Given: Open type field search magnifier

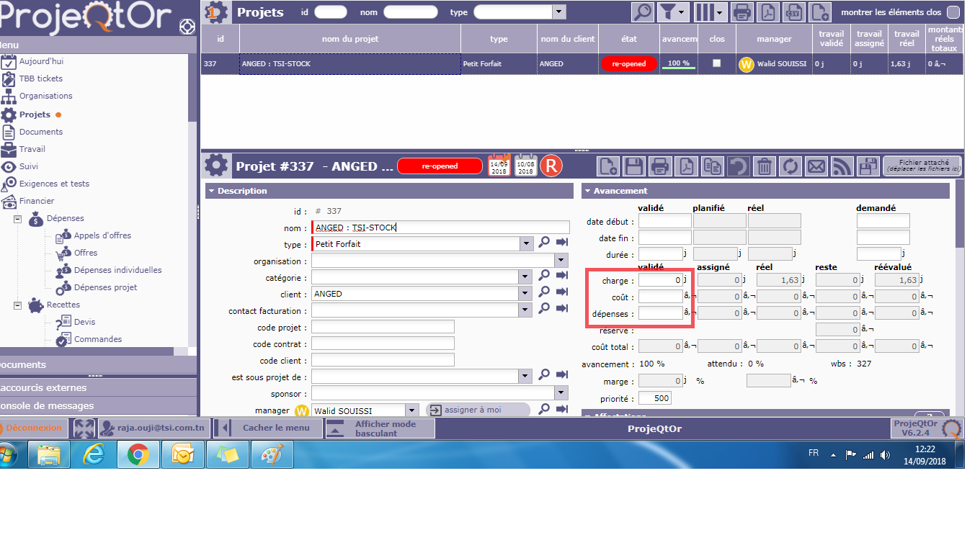Looking at the screenshot, I should point(545,243).
